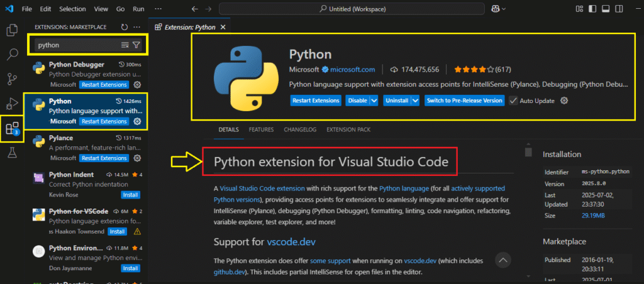The image size is (644, 284).
Task: Click Switch to Pre-Release Version button
Action: click(x=465, y=101)
